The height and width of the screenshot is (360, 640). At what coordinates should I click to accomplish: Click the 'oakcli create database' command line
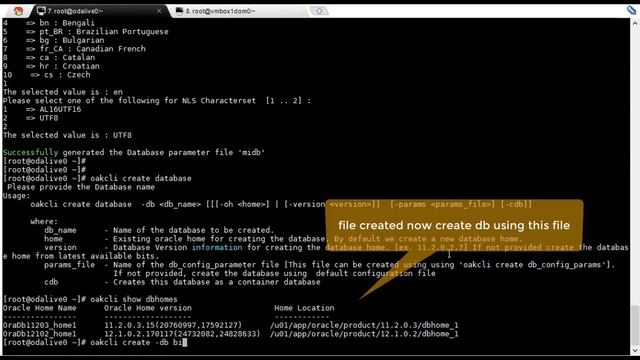141,178
